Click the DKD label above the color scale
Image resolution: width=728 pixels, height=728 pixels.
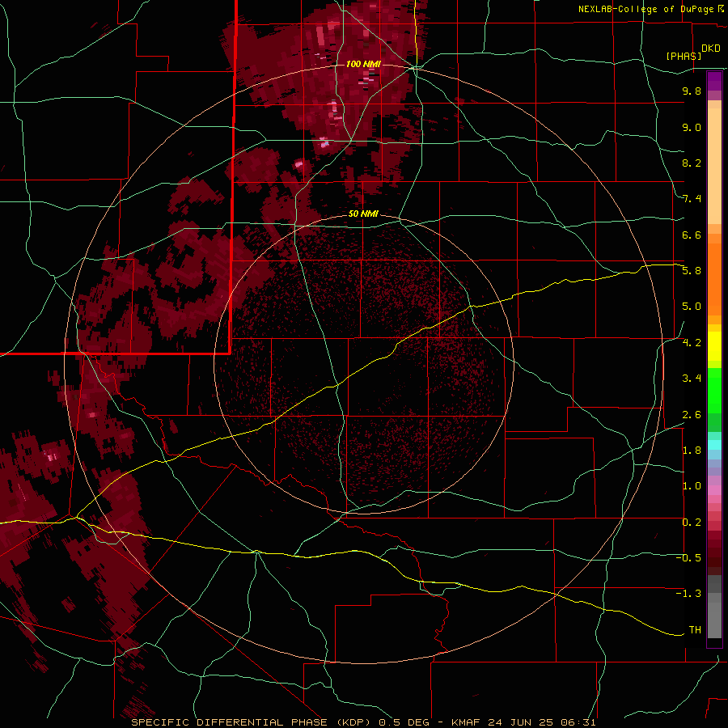click(711, 49)
